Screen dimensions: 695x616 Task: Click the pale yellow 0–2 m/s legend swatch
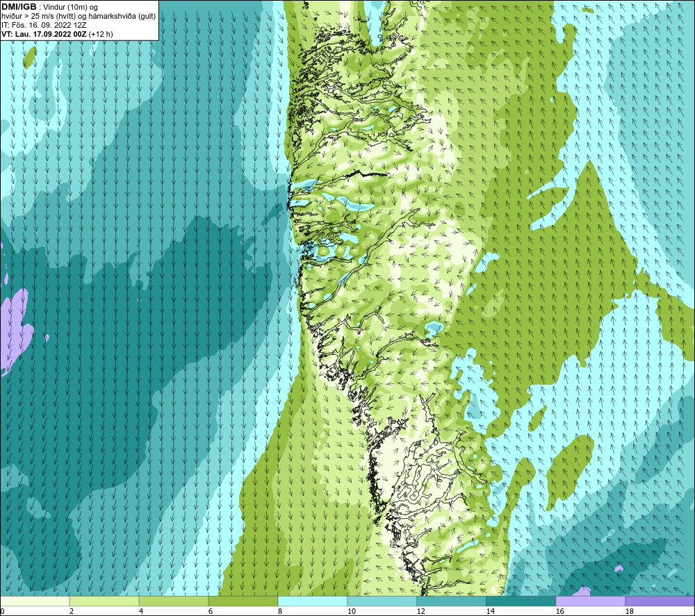(35, 601)
